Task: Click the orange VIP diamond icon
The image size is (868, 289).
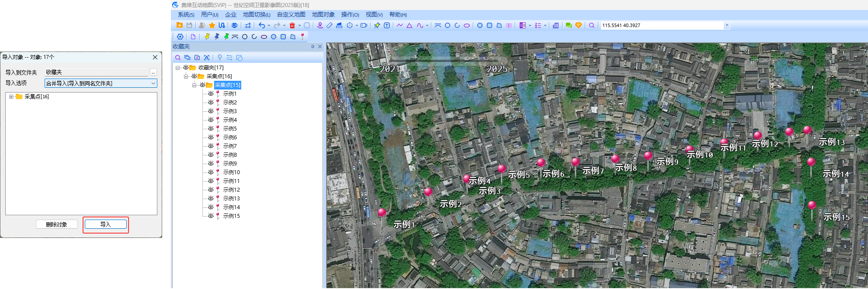Action: 578,25
